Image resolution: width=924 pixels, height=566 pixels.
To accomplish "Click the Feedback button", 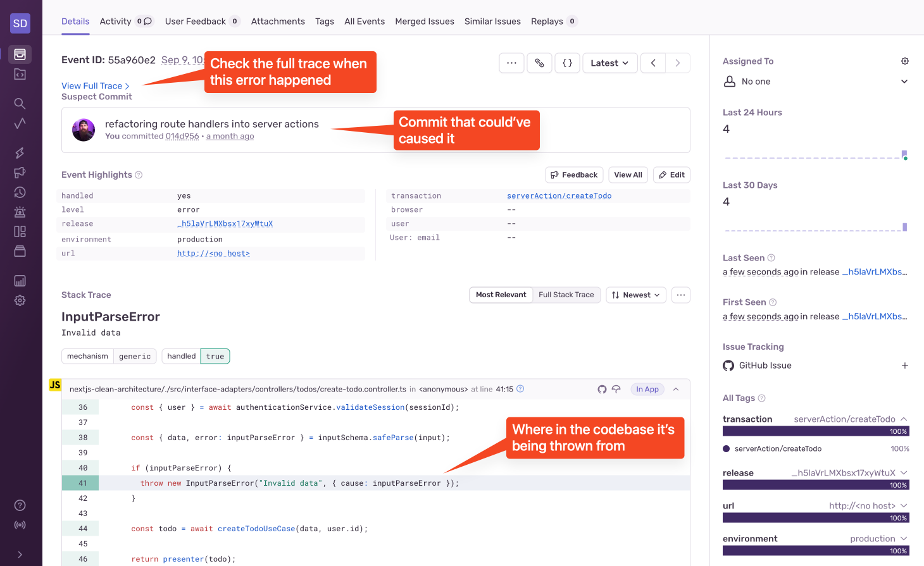I will 574,175.
